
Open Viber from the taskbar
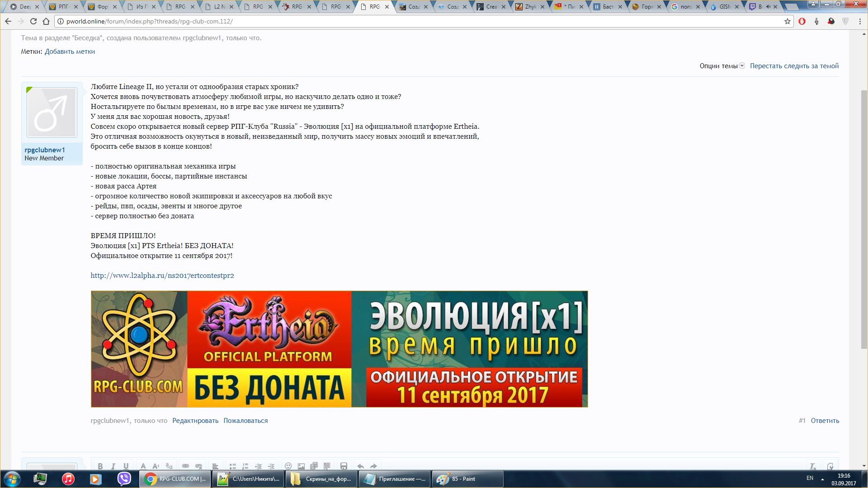click(x=124, y=479)
